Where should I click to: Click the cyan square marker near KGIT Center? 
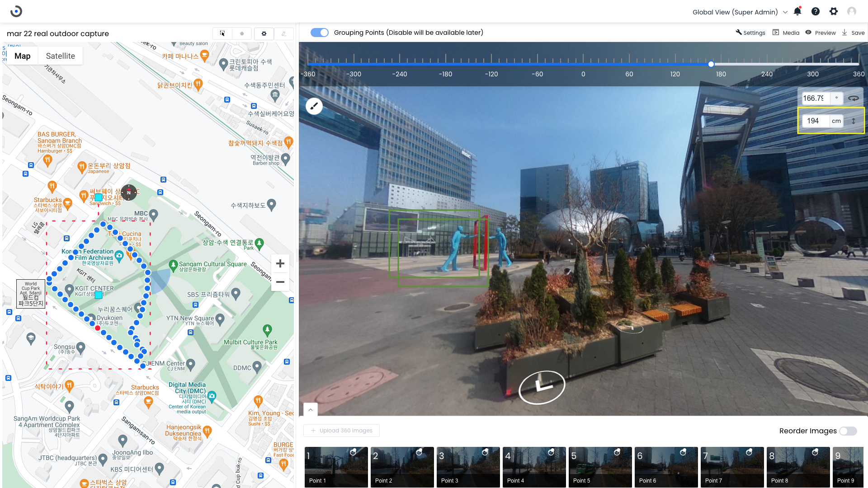pyautogui.click(x=99, y=295)
